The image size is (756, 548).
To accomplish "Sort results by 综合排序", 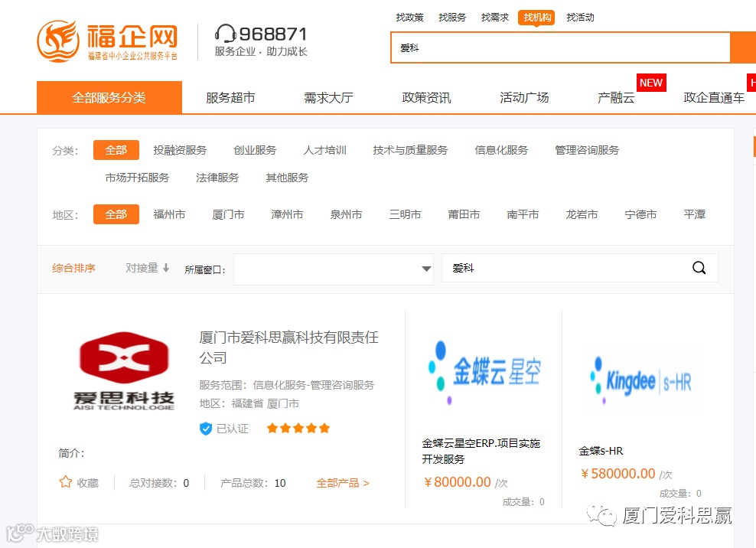I will pos(73,268).
